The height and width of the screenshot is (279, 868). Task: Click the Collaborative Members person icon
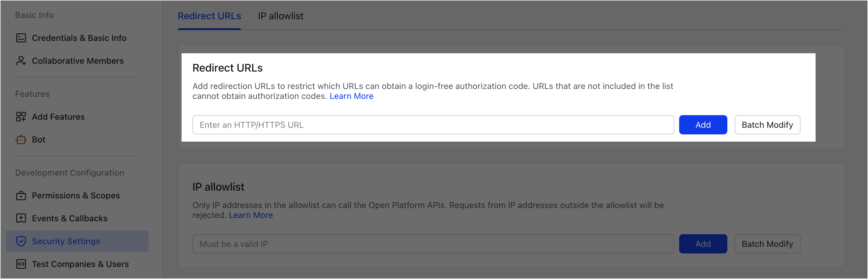(x=21, y=61)
